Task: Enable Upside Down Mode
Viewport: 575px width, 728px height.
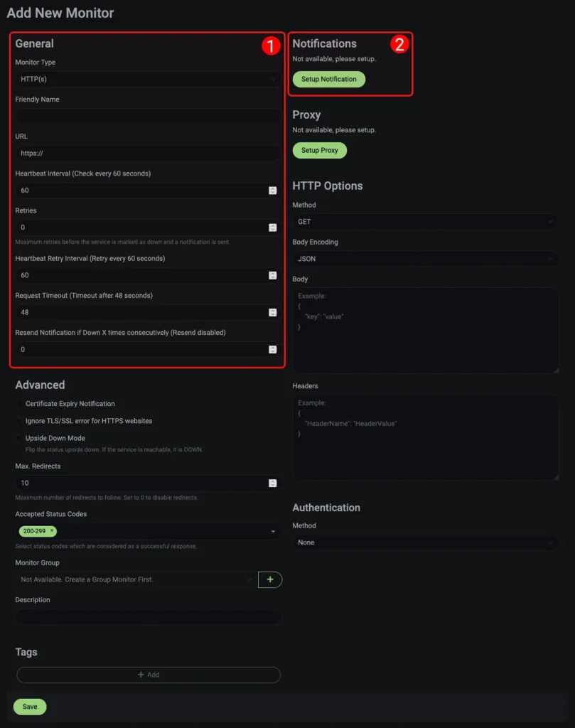Action: [x=17, y=438]
